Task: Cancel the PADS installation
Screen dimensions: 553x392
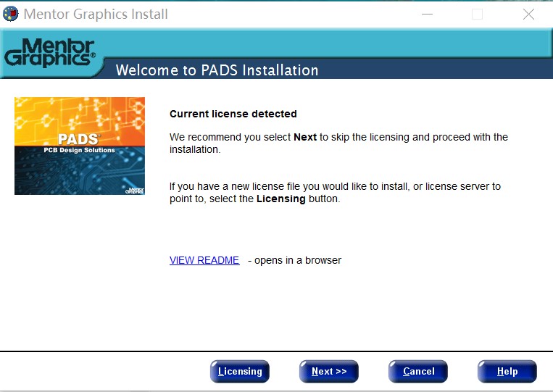Action: 418,371
